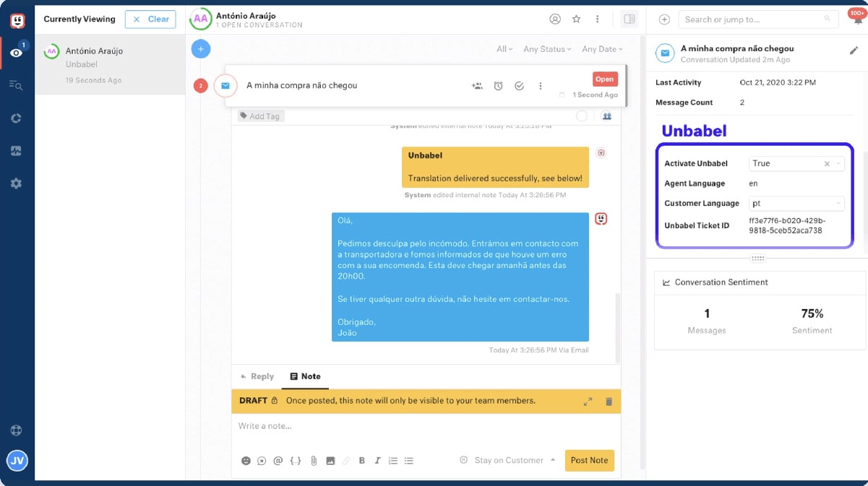Delete the draft note with trash icon
The height and width of the screenshot is (486, 868).
click(x=609, y=401)
